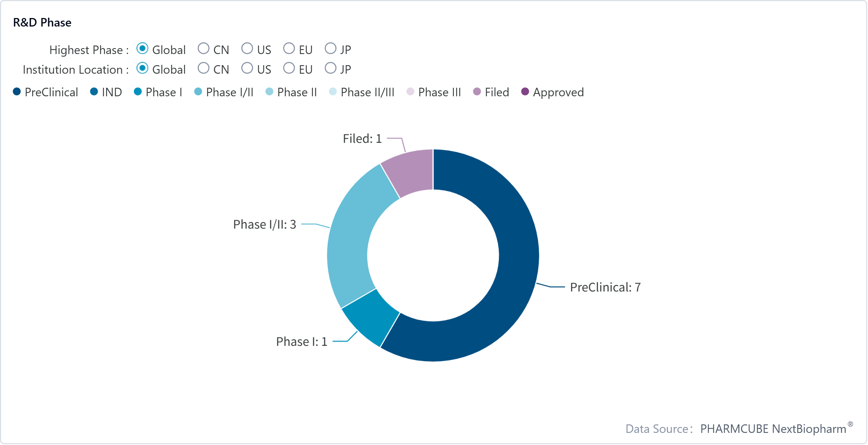Image resolution: width=868 pixels, height=445 pixels.
Task: Choose CN for Institution Location
Action: tap(203, 68)
